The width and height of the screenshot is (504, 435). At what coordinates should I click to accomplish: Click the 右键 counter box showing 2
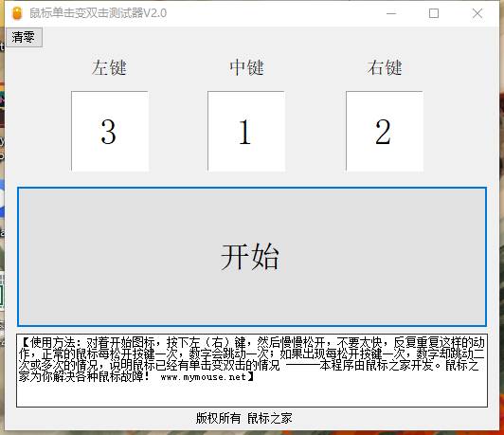click(385, 131)
